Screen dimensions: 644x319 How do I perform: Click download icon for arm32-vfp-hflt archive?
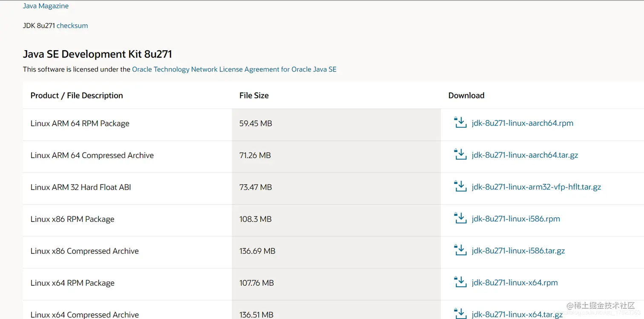tap(460, 187)
